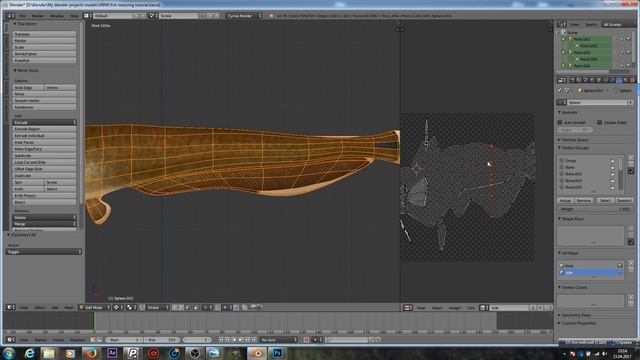Open the Help menu

(74, 16)
